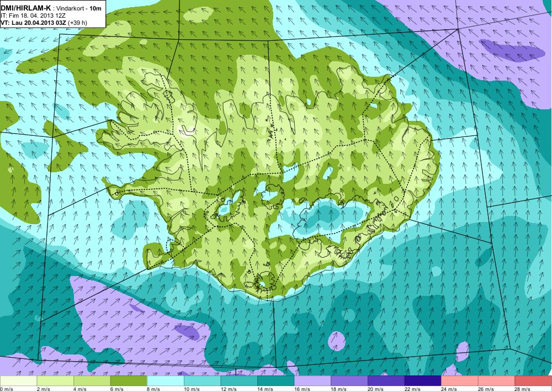Click the "2 m/s" legend label
The width and height of the screenshot is (552, 392).
[43, 389]
